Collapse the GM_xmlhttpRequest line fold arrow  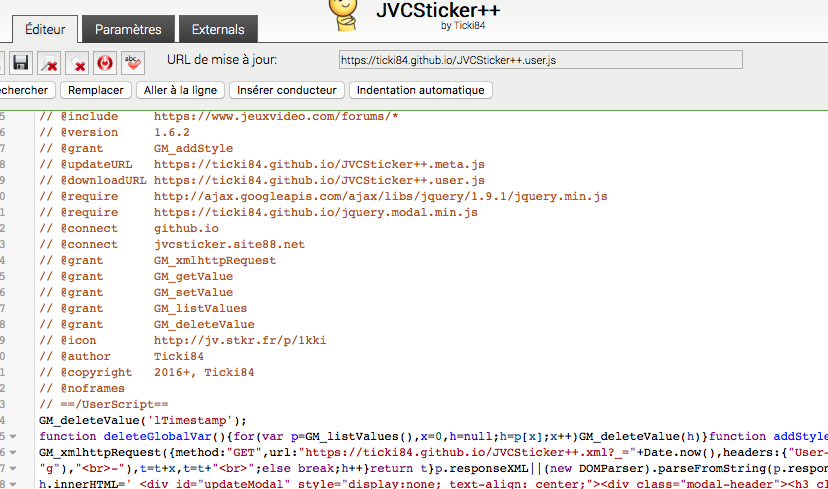[x=13, y=453]
